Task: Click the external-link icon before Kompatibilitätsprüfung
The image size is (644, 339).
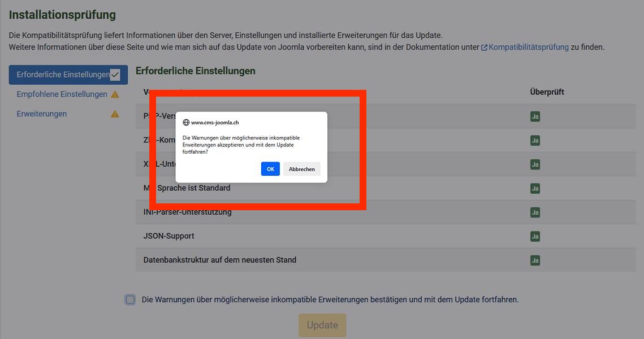Action: point(483,47)
